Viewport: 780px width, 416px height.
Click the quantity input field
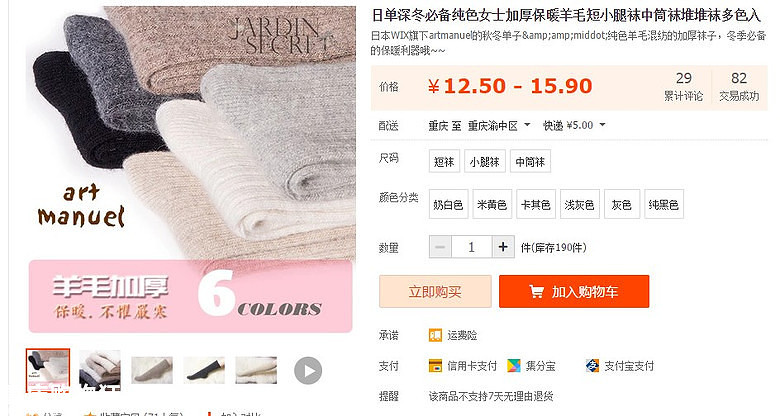(472, 247)
